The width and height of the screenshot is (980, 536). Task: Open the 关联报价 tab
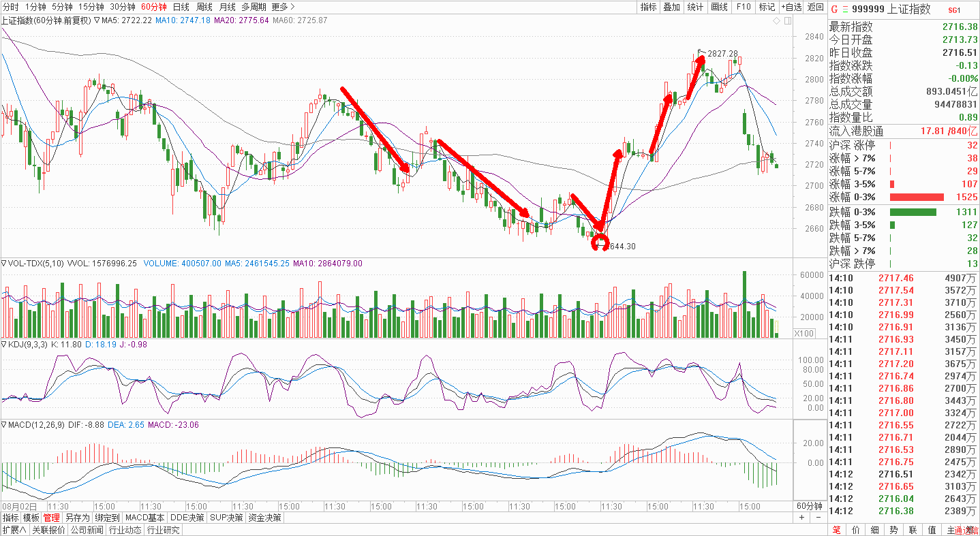click(x=48, y=530)
